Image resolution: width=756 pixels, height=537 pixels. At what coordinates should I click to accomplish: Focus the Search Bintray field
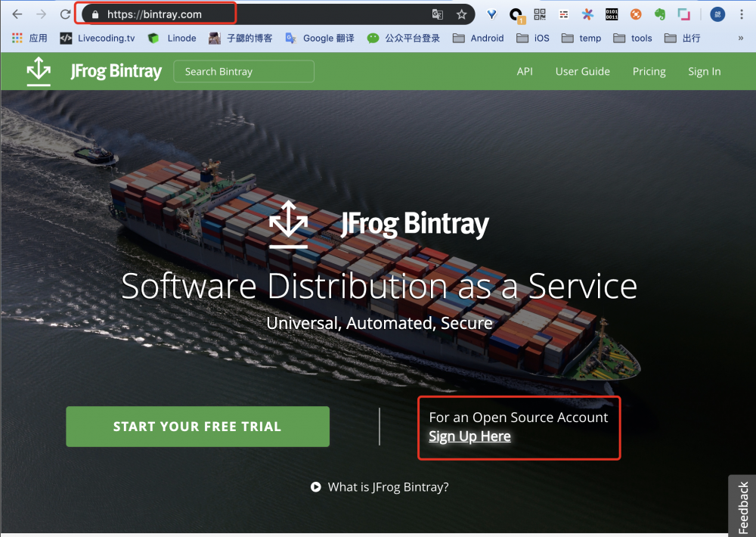click(244, 71)
